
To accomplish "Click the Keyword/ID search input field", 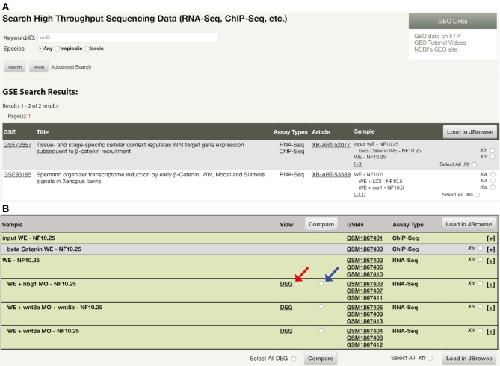I will pos(128,37).
